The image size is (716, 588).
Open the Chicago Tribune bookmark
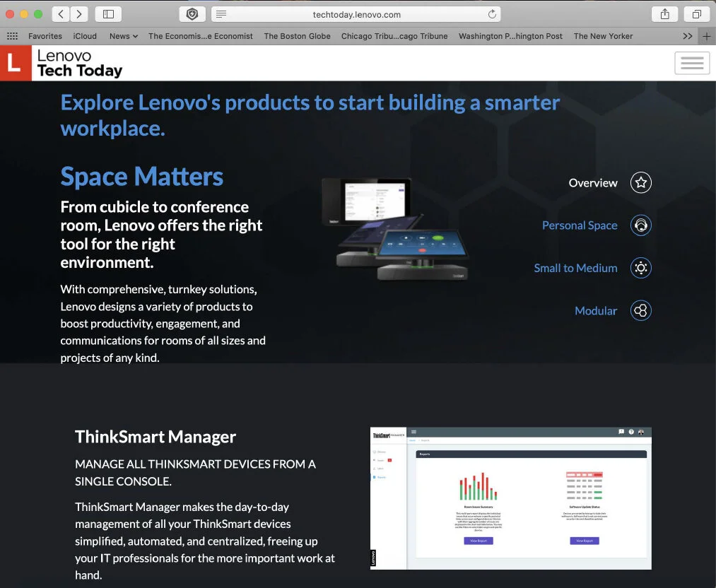coord(394,36)
